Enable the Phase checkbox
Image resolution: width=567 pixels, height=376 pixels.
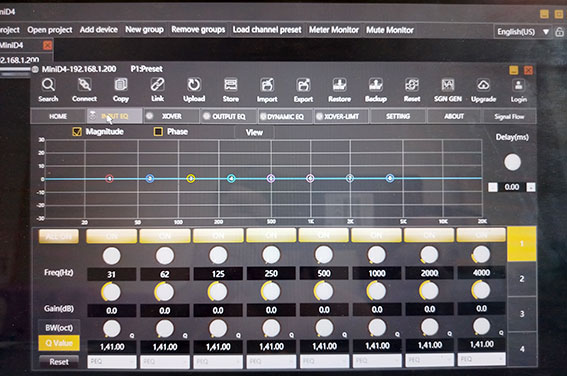pyautogui.click(x=158, y=132)
